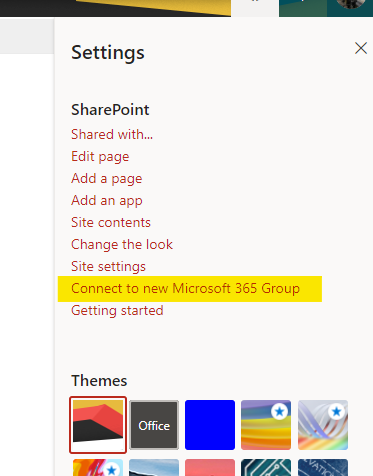Open the Getting started link
Screen dimensions: 373x476
[x=117, y=310]
